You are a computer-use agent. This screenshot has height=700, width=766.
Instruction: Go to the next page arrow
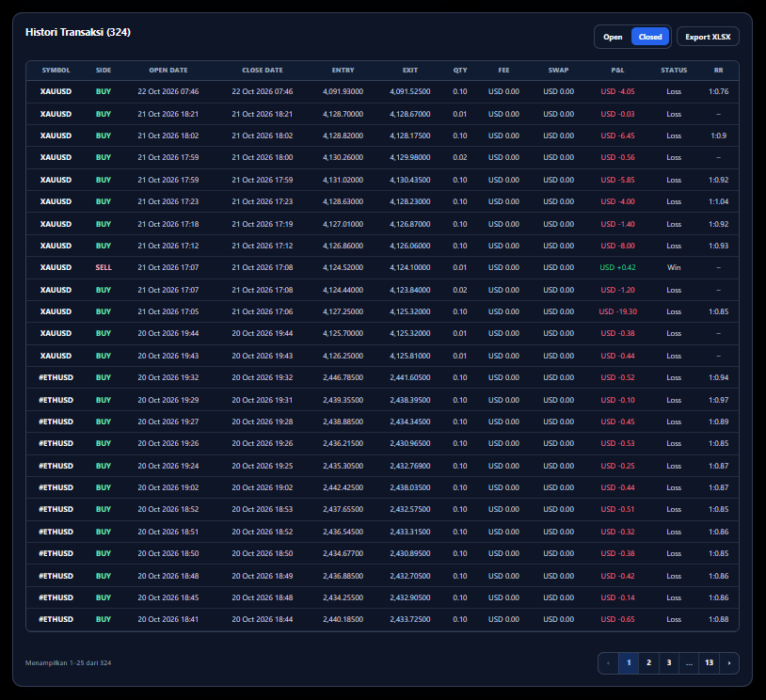pyautogui.click(x=729, y=663)
